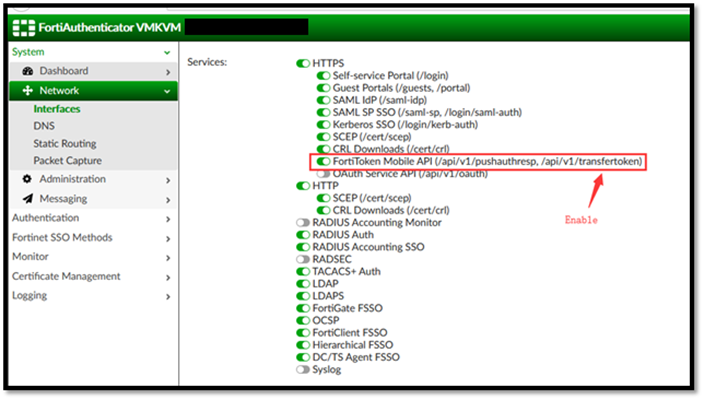Click the Dashboard gauge icon
This screenshot has width=704, height=400.
27,71
